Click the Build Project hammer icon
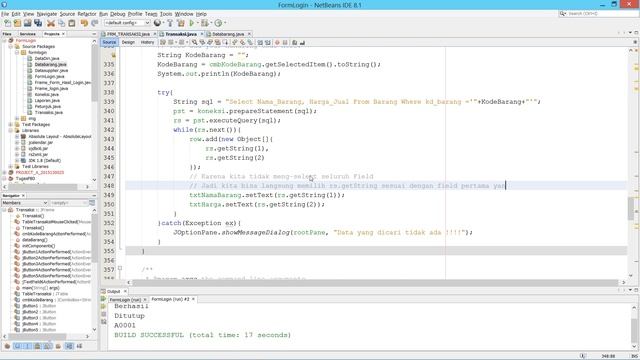The width and height of the screenshot is (640, 360). (170, 23)
